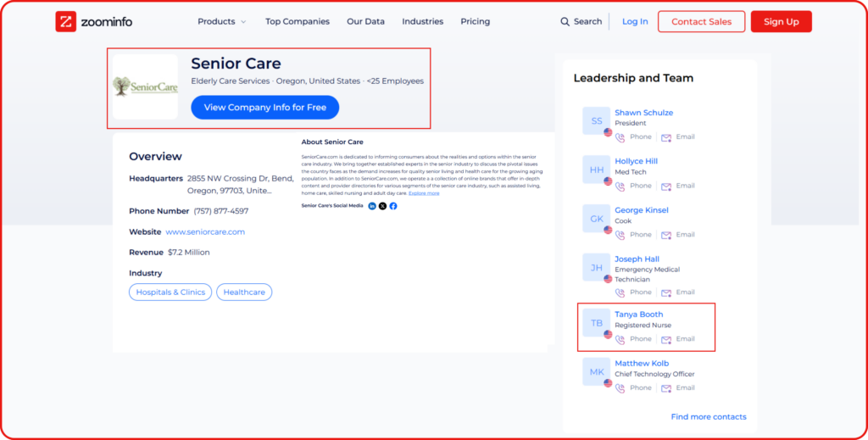Click Hollyce Hill's email icon

click(666, 187)
